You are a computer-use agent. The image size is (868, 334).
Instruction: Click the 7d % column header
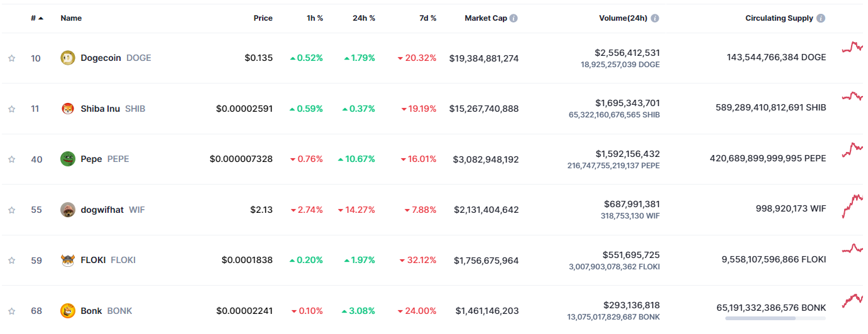click(x=427, y=18)
